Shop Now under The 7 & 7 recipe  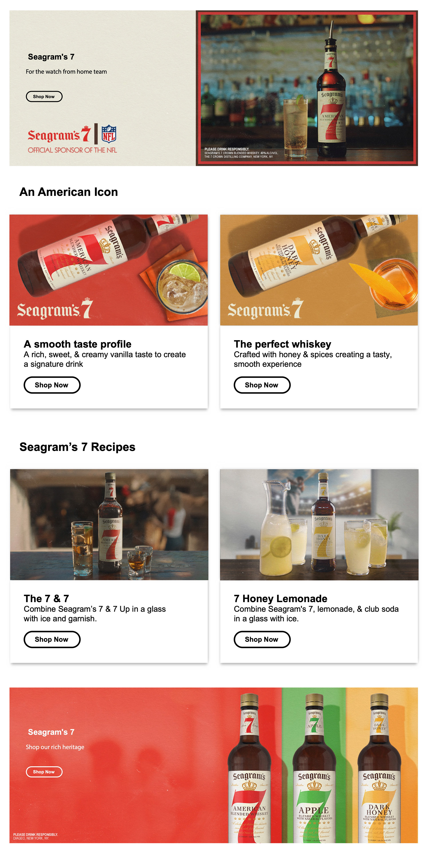52,639
